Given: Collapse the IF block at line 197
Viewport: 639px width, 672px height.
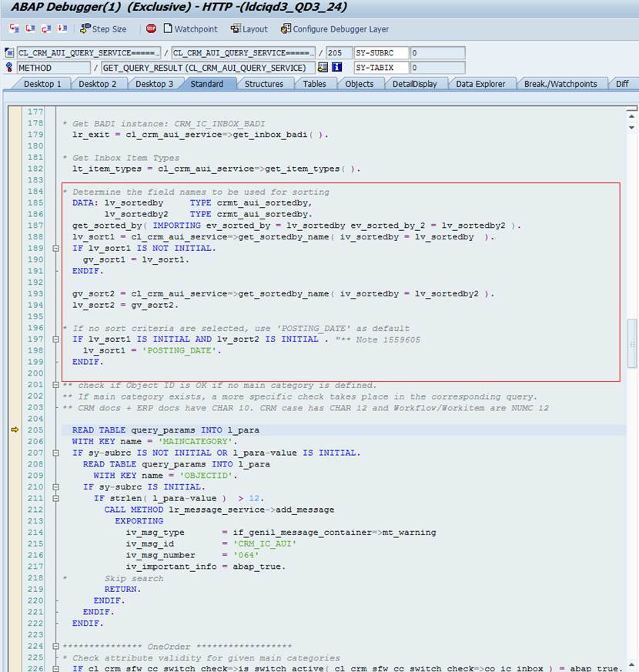Looking at the screenshot, I should click(x=55, y=339).
